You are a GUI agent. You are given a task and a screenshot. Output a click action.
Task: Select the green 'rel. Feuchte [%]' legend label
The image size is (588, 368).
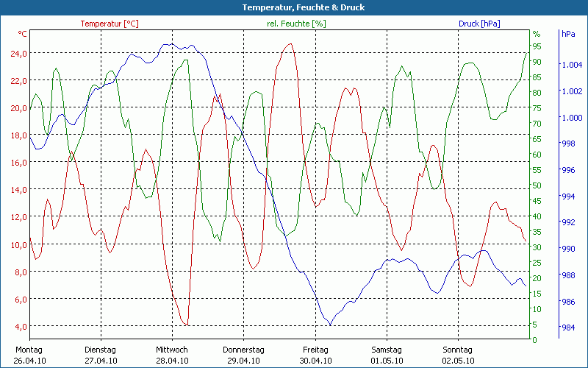tap(295, 24)
